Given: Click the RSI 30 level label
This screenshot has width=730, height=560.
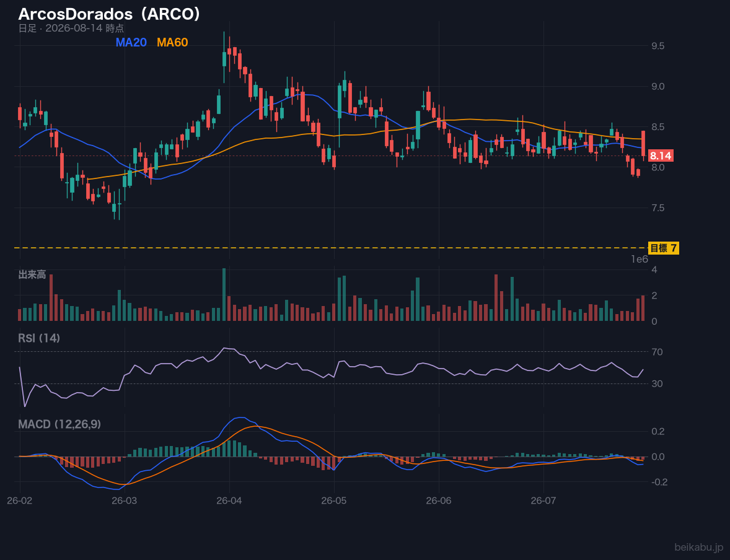Looking at the screenshot, I should tap(657, 383).
